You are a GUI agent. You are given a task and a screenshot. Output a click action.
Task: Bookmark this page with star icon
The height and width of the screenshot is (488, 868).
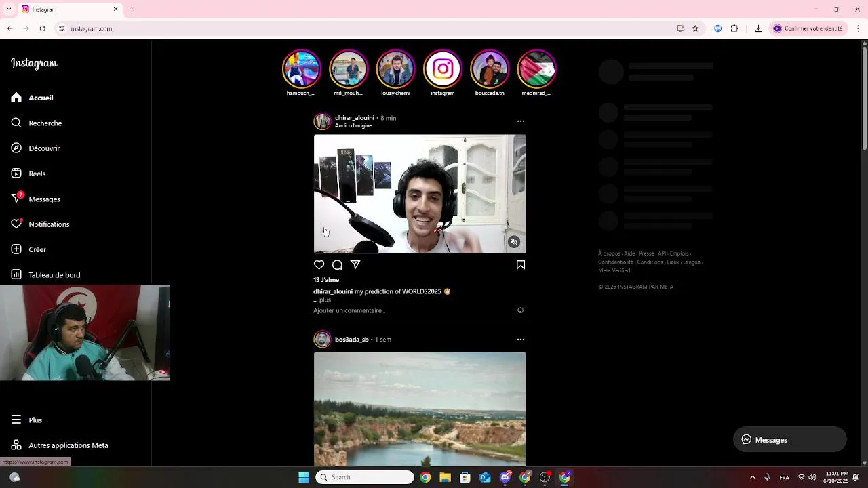tap(695, 28)
